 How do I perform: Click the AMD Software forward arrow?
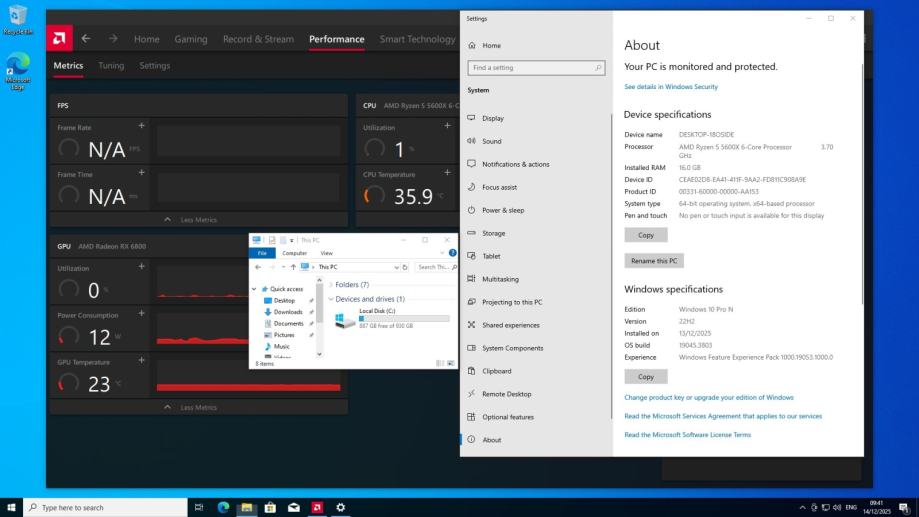coord(113,39)
